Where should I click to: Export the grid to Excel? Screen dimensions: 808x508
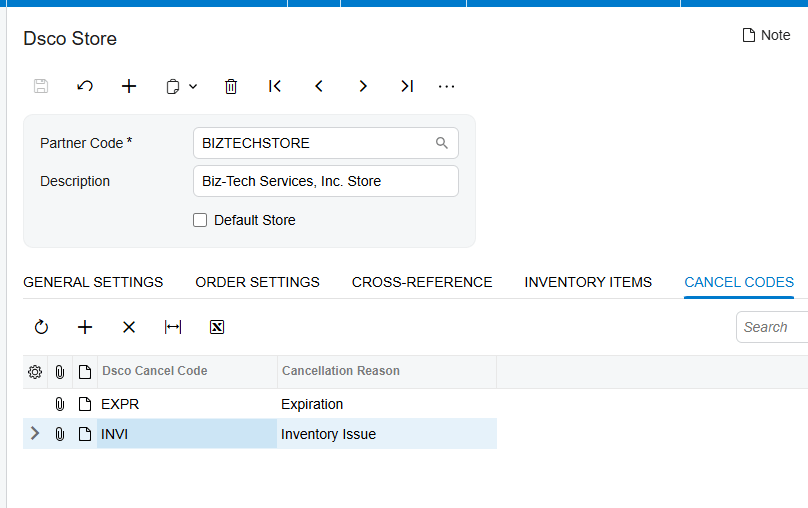(x=217, y=327)
